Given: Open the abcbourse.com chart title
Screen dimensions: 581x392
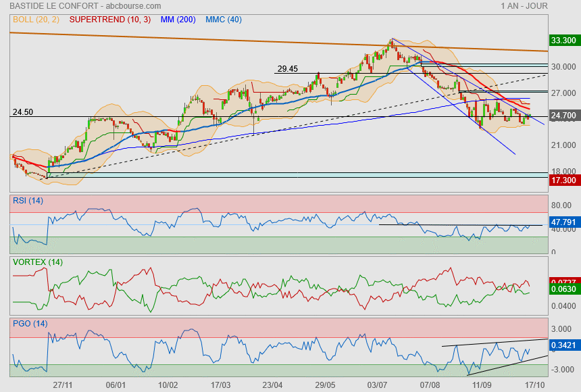Looking at the screenshot, I should click(85, 6).
